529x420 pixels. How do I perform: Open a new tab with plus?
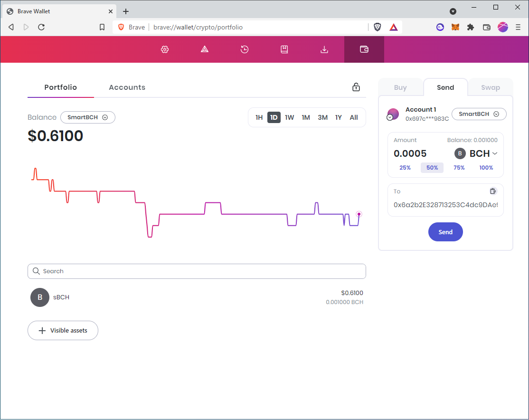126,11
